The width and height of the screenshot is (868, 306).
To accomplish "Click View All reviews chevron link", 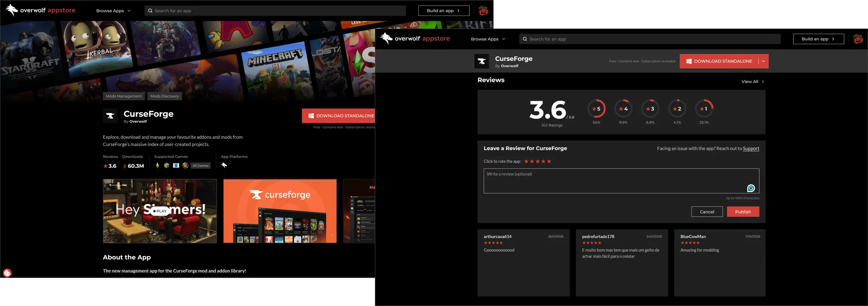I will point(753,82).
